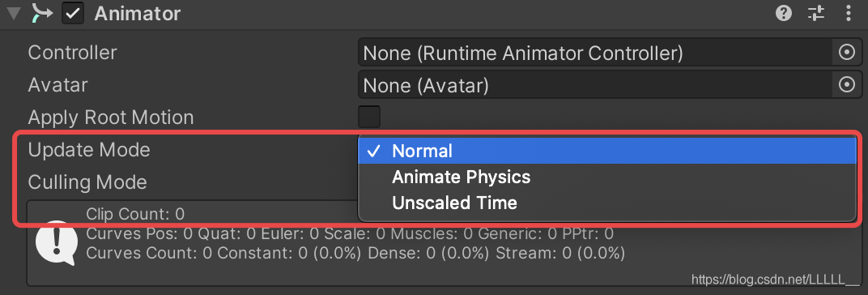Collapse the Animator component foldout triangle
This screenshot has height=295, width=868.
pos(13,13)
